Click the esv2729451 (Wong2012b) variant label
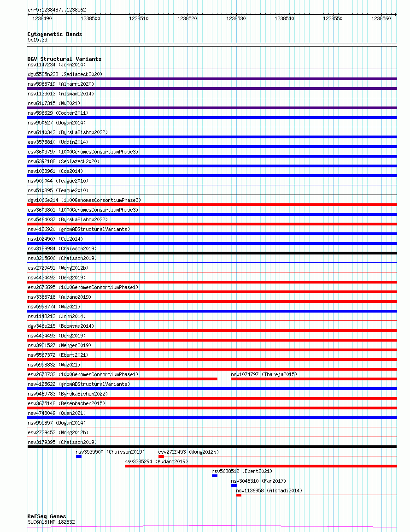 58,268
